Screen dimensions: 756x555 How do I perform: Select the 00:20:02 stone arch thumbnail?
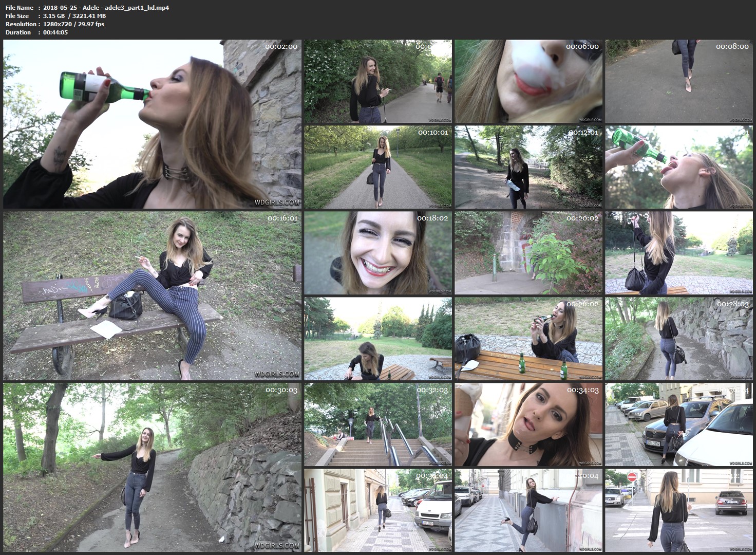tap(528, 253)
